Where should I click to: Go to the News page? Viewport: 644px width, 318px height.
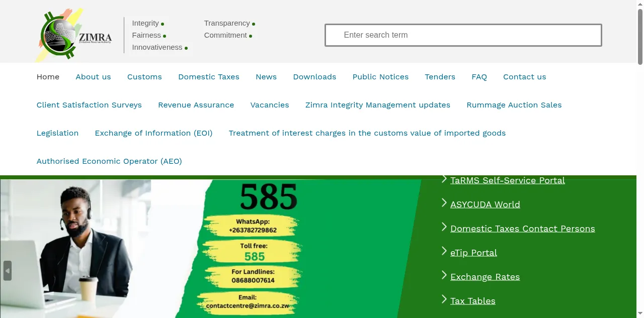266,77
